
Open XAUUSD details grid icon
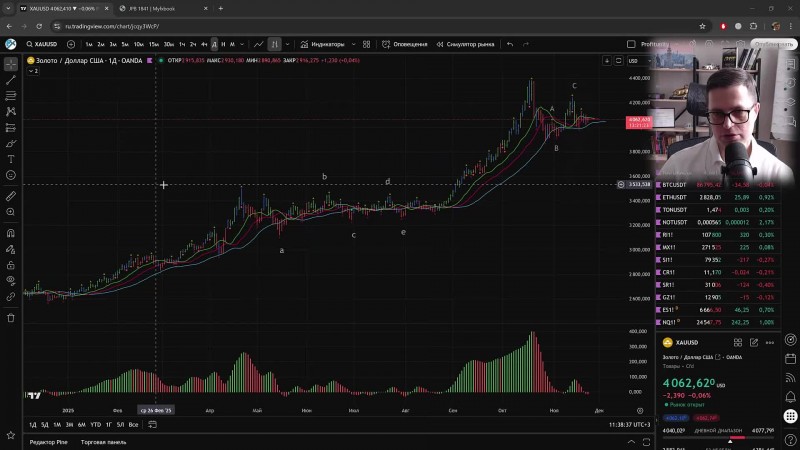point(738,343)
